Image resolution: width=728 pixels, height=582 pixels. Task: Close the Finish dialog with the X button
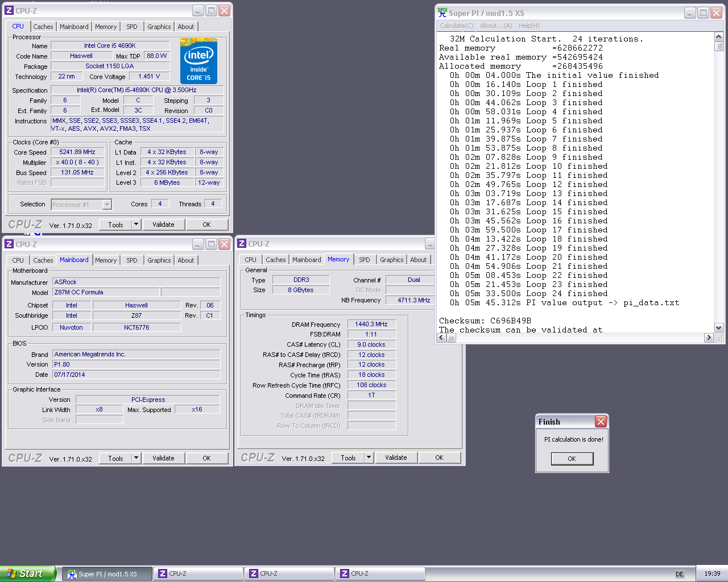tap(601, 421)
